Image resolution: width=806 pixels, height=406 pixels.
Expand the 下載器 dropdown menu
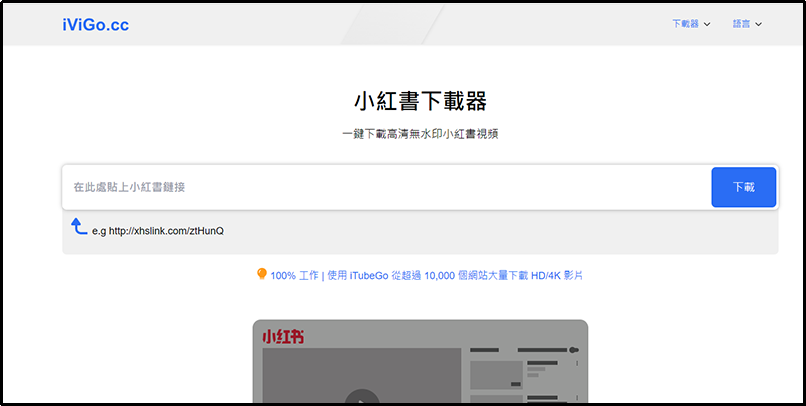tap(691, 24)
